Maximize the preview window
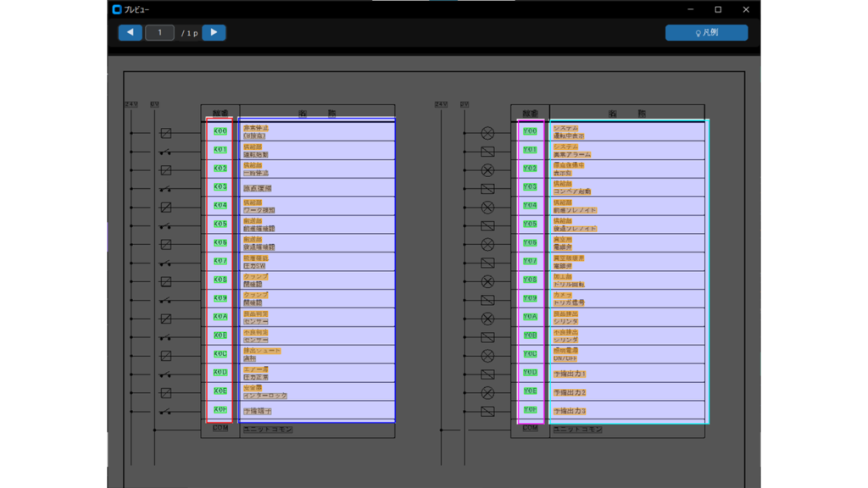868x488 pixels. [x=718, y=9]
